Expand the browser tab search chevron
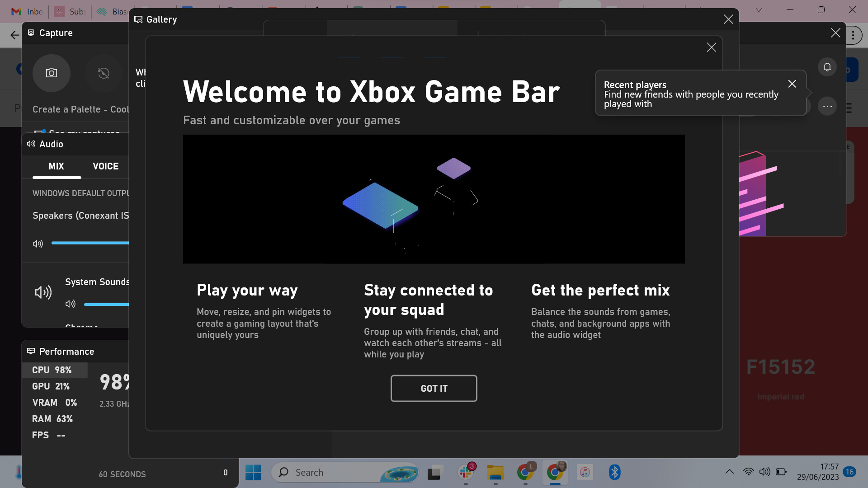Viewport: 868px width, 488px height. click(x=759, y=10)
